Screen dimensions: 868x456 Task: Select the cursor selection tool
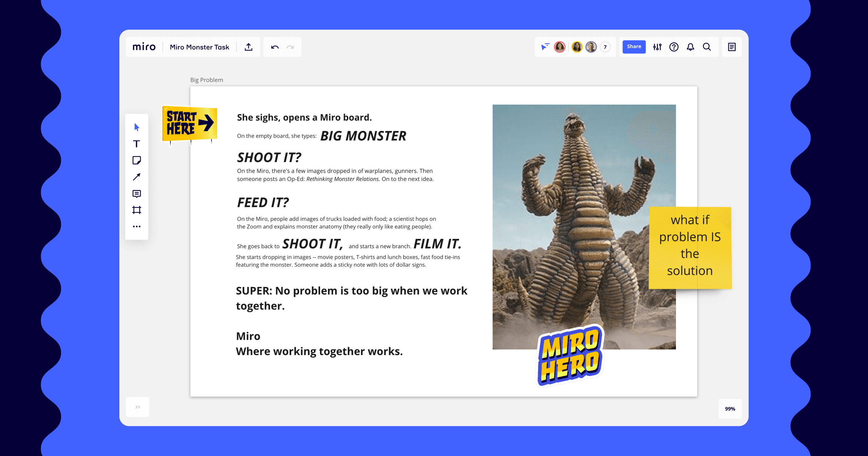[x=137, y=127]
